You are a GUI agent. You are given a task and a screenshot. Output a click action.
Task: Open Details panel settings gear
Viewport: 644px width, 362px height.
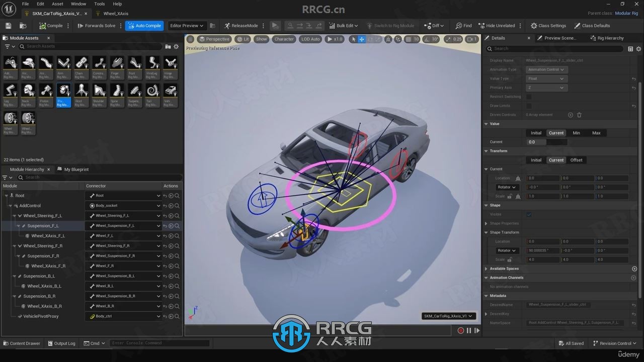[x=638, y=49]
